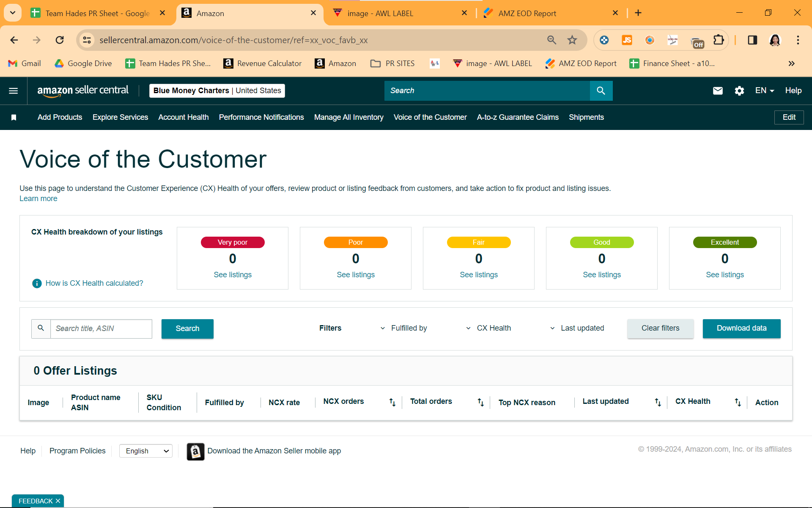The width and height of the screenshot is (812, 508).
Task: Click the Search title, ASIN input field
Action: (101, 329)
